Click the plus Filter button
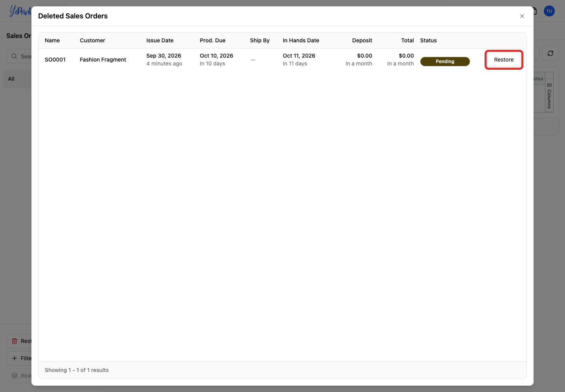565x392 pixels. pos(19,358)
